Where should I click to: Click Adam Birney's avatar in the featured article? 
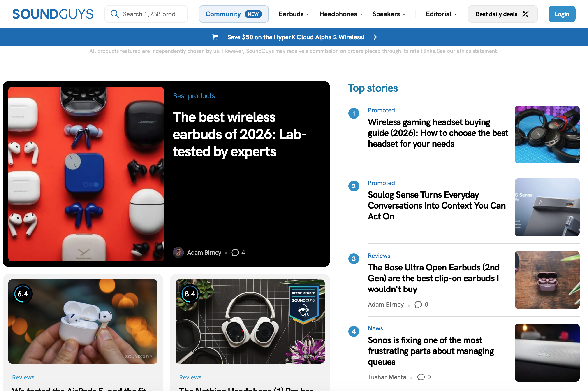[178, 252]
